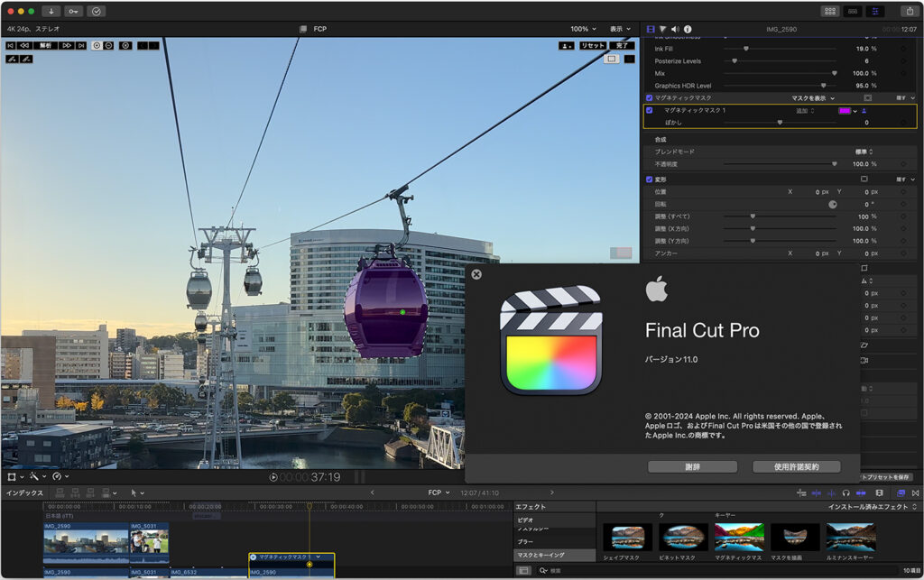The image size is (924, 580).
Task: Click the ぼかし feather slider
Action: (780, 123)
